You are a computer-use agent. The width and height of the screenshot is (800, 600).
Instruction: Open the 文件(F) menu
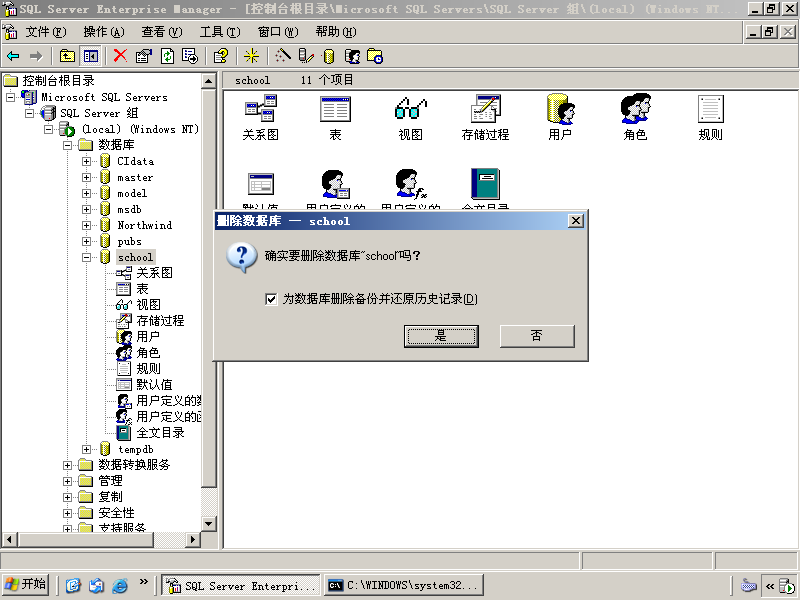click(x=46, y=32)
